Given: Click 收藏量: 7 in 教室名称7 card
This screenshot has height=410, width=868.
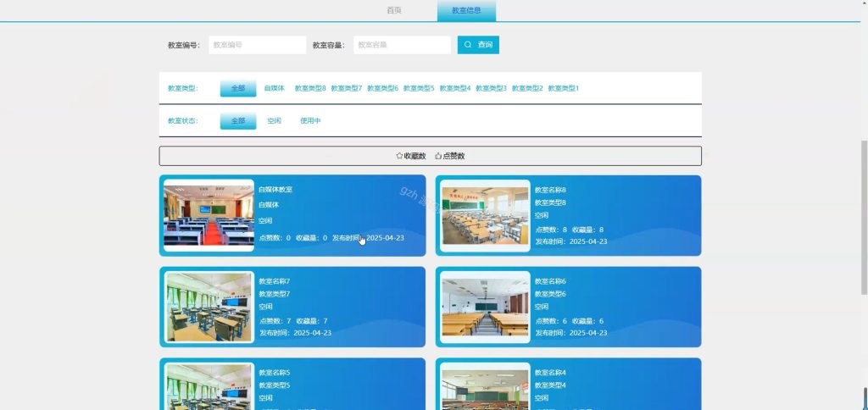Looking at the screenshot, I should pos(312,321).
